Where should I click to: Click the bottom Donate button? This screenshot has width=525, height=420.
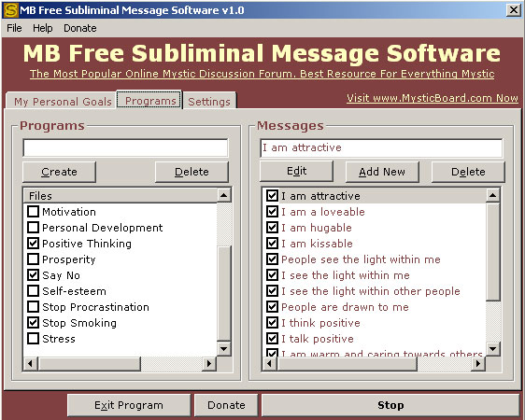(226, 405)
